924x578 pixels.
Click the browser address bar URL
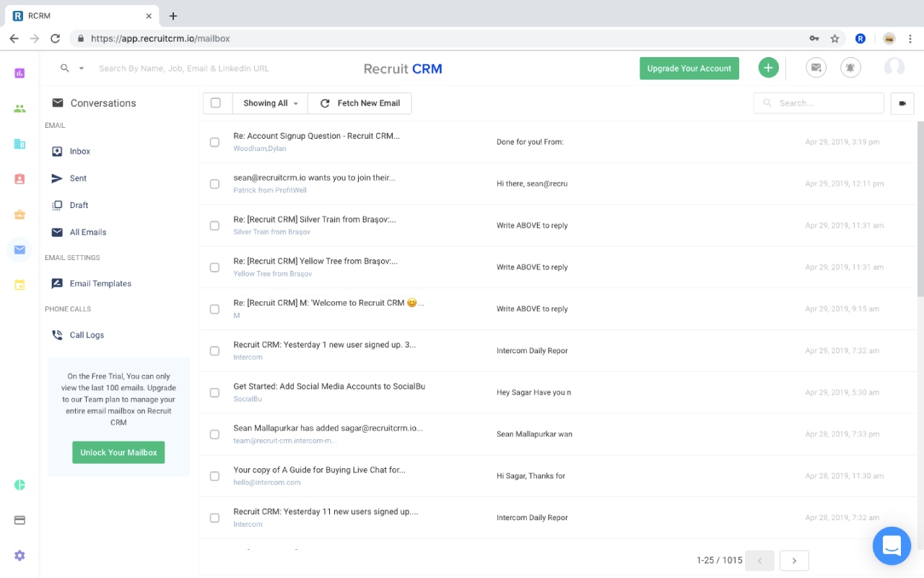(160, 38)
